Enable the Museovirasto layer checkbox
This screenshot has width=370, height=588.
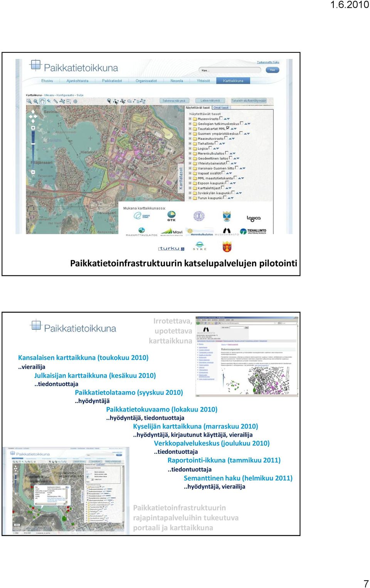[x=221, y=118]
